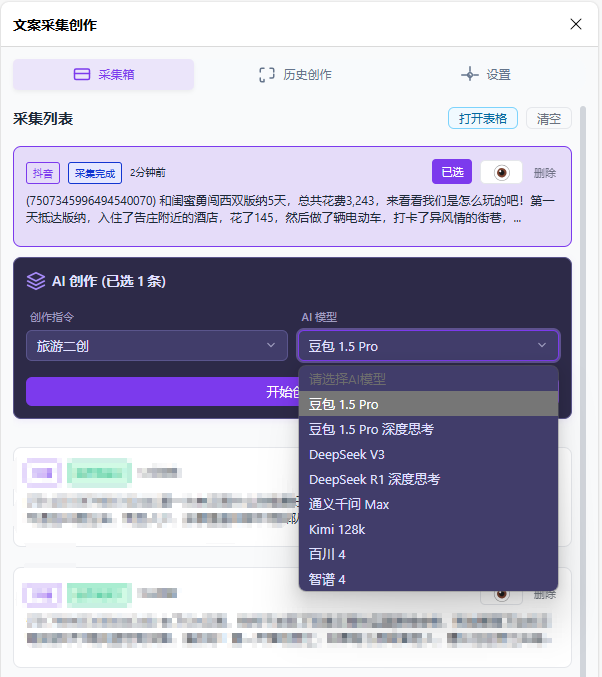This screenshot has height=677, width=602.
Task: Select Kimi 128k model option
Action: click(x=337, y=529)
